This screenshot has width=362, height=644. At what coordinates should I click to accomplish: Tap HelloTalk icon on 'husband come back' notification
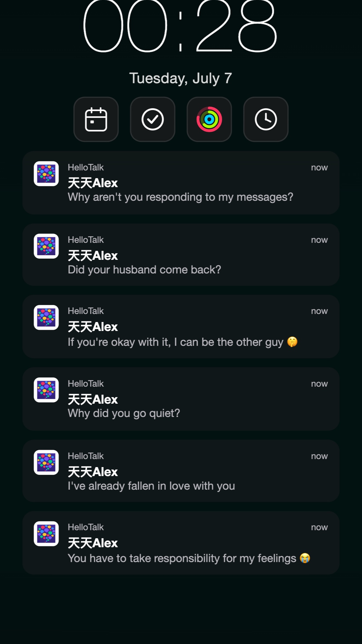46,246
